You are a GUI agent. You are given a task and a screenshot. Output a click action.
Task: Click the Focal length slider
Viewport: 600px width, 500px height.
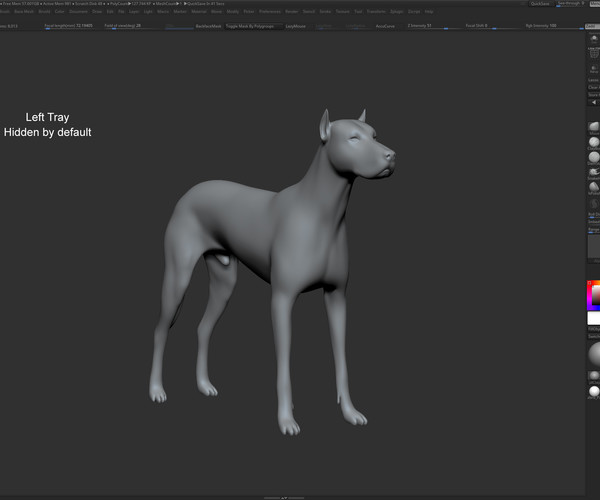(68, 26)
